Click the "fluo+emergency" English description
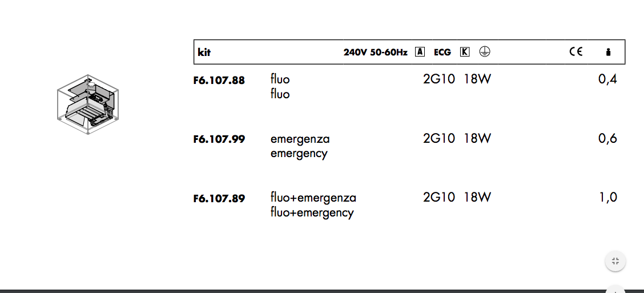644x293 pixels. click(x=312, y=212)
